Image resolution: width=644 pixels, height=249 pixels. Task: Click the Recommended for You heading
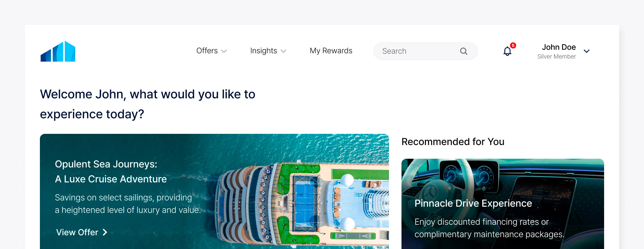(x=453, y=142)
